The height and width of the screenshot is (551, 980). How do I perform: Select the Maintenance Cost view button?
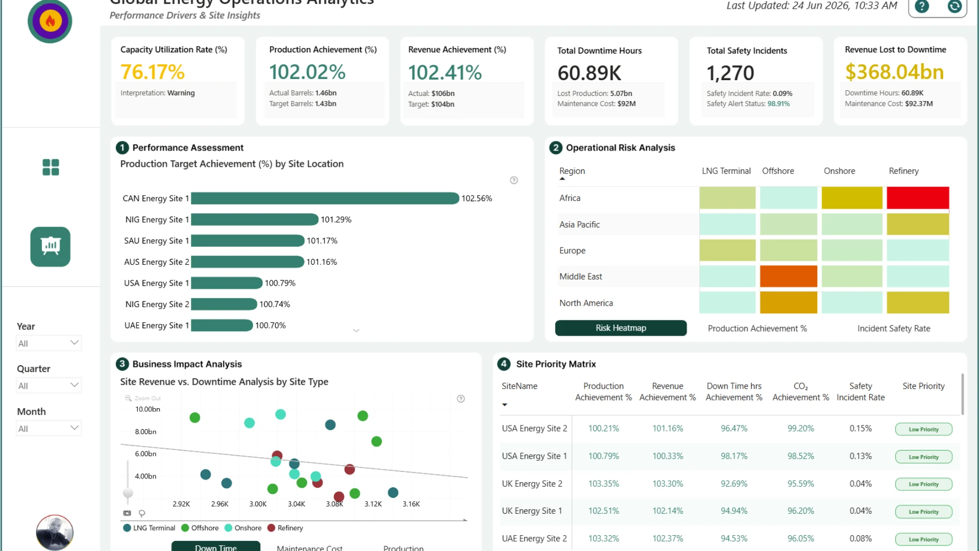tap(310, 547)
